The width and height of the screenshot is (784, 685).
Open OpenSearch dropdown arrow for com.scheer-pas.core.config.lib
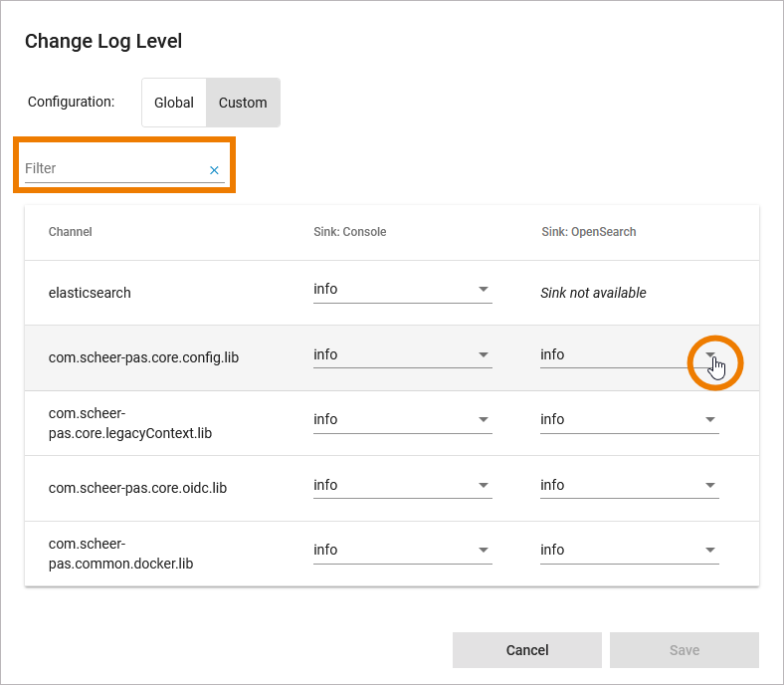710,355
